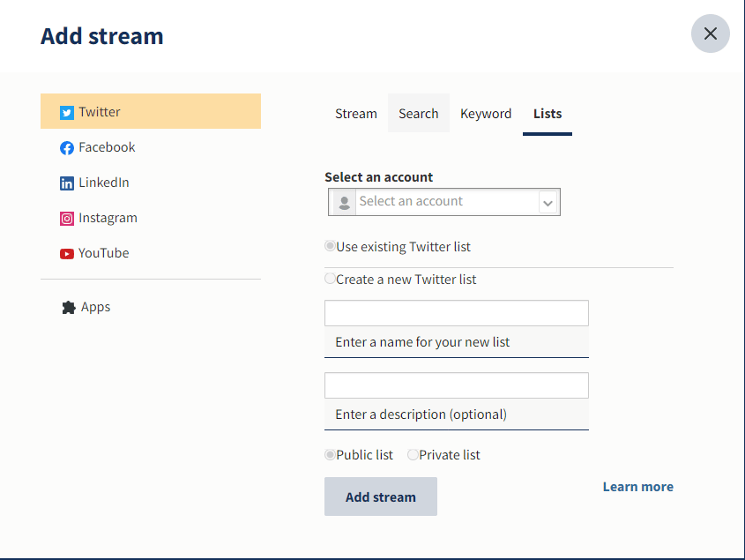745x560 pixels.
Task: Open the Search tab
Action: [x=419, y=114]
